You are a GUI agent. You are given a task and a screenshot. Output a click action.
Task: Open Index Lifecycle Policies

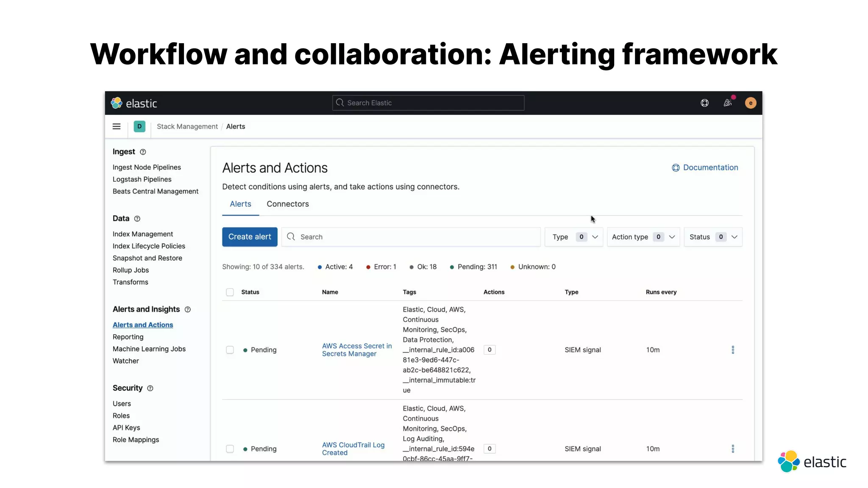[x=149, y=246]
